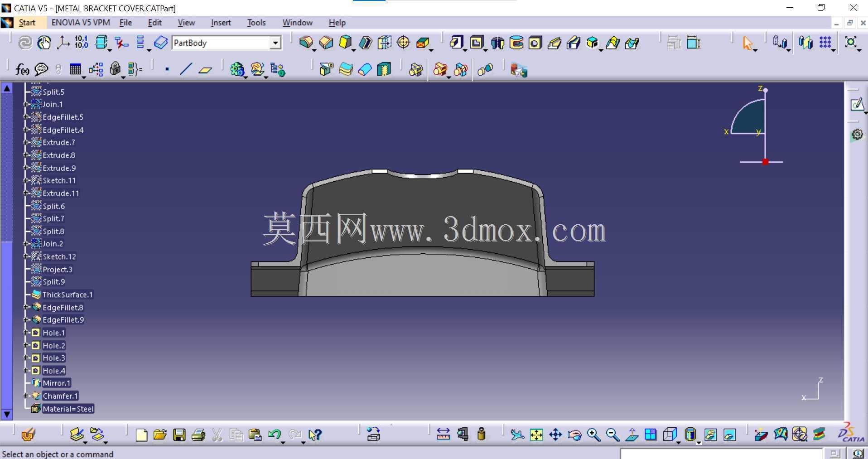Viewport: 868px width, 459px height.
Task: Click the Undo icon
Action: click(x=274, y=435)
